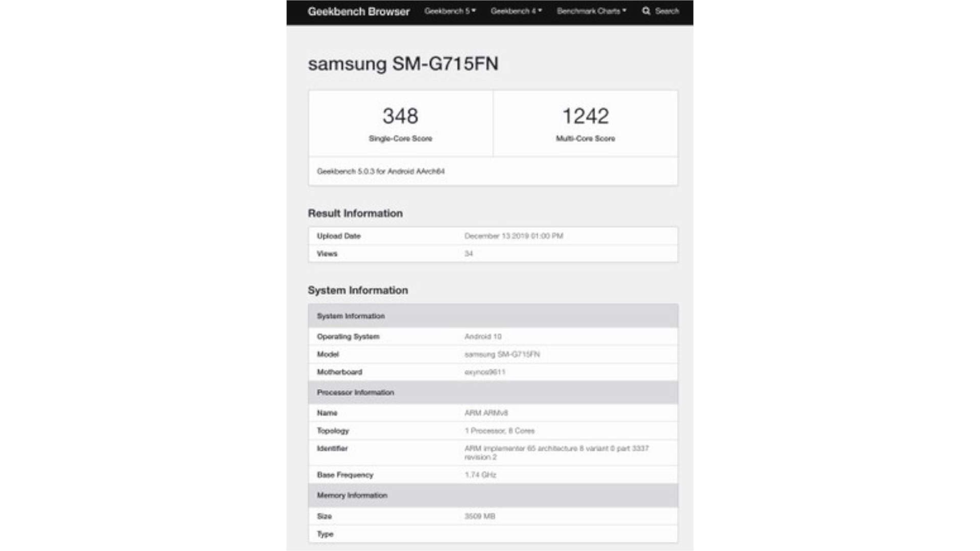
Task: Click the gray System Information table header
Action: [x=493, y=316]
